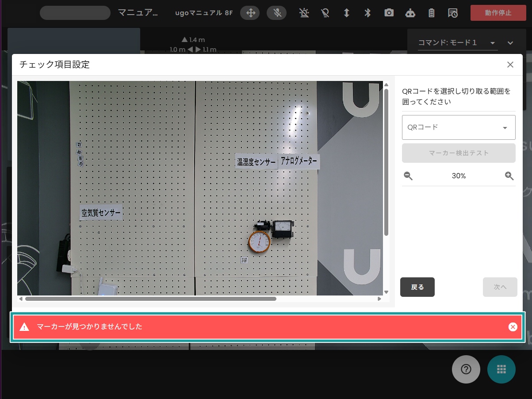Click the horizontal scrollbar under the image
Viewport: 532px width, 399px height.
pyautogui.click(x=150, y=299)
